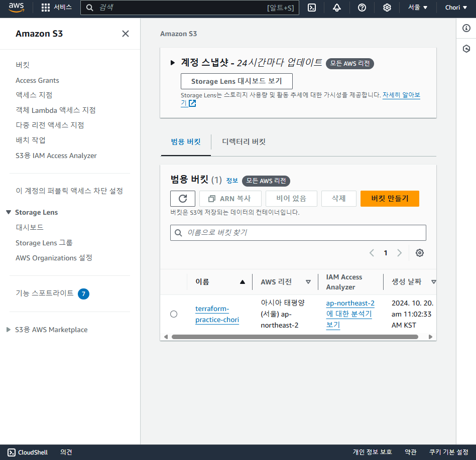Open AWS Organizations 설정 navigation item

pos(54,258)
